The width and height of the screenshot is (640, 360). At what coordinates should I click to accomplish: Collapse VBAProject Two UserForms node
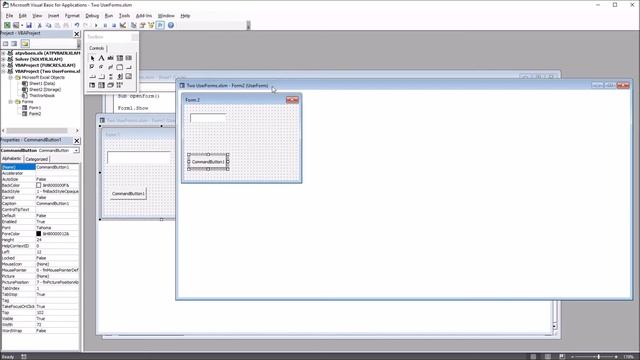(3, 71)
